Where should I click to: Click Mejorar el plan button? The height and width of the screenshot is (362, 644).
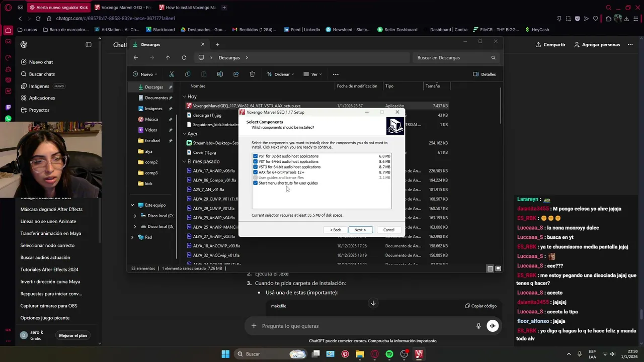pos(73,335)
